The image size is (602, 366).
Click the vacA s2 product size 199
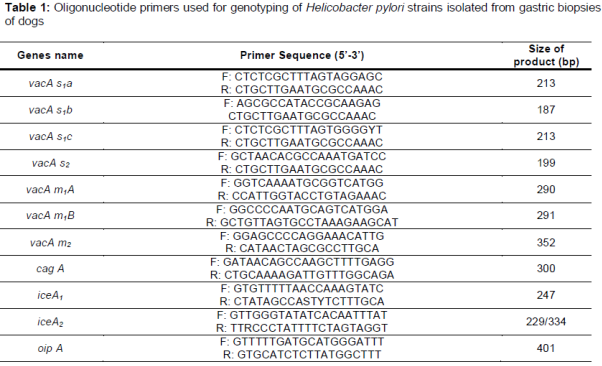(x=546, y=163)
